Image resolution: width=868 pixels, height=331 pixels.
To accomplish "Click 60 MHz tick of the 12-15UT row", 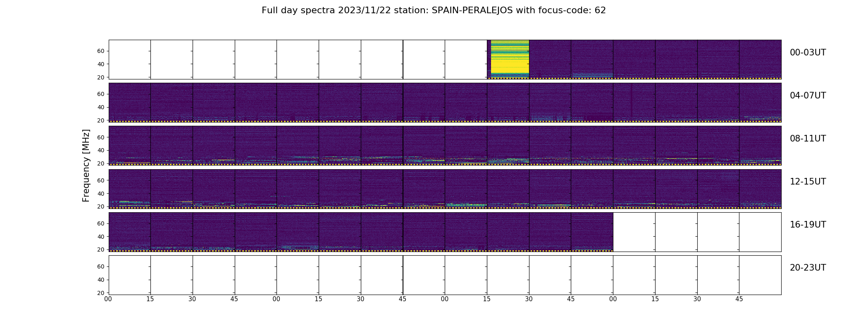I will 101,180.
